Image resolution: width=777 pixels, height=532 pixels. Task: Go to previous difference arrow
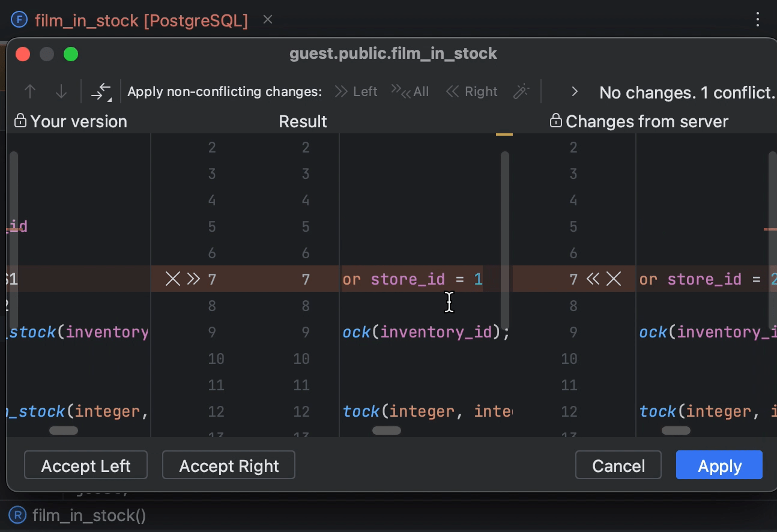[30, 92]
